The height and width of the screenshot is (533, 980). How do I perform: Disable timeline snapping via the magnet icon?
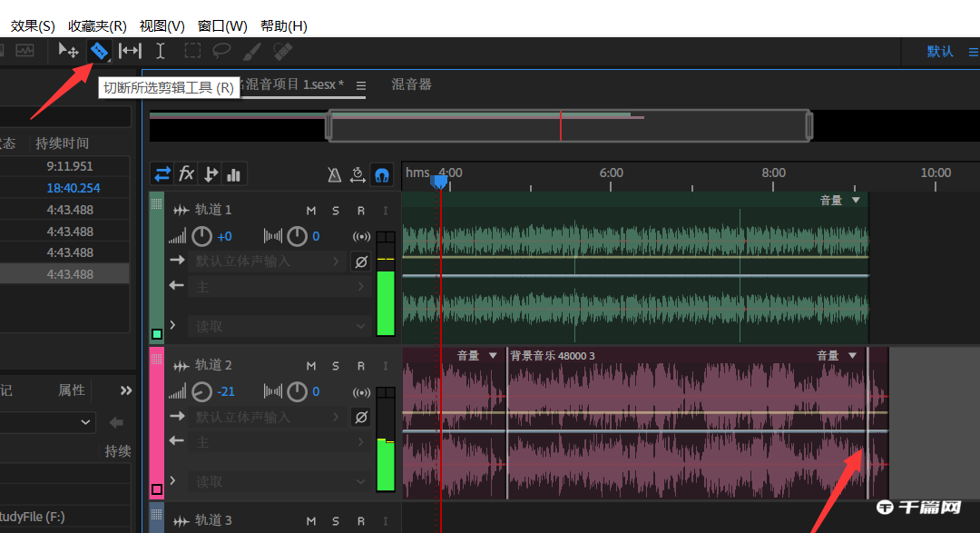[382, 173]
